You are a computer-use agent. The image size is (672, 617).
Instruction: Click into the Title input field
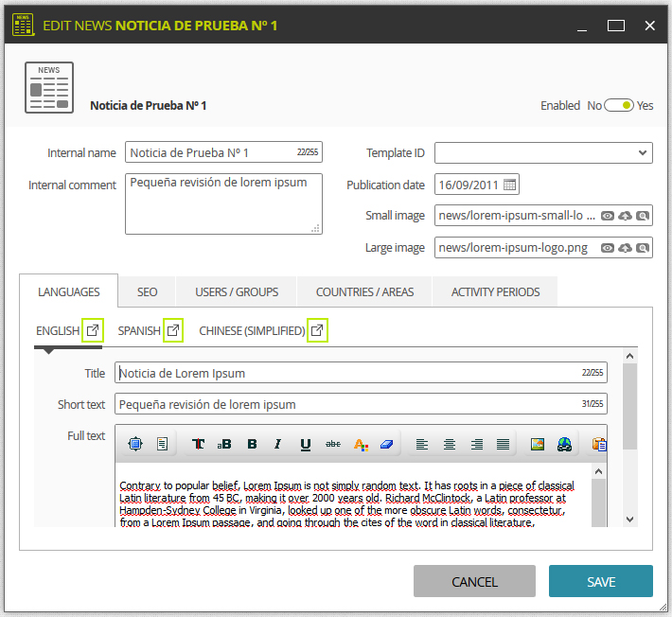[x=361, y=373]
